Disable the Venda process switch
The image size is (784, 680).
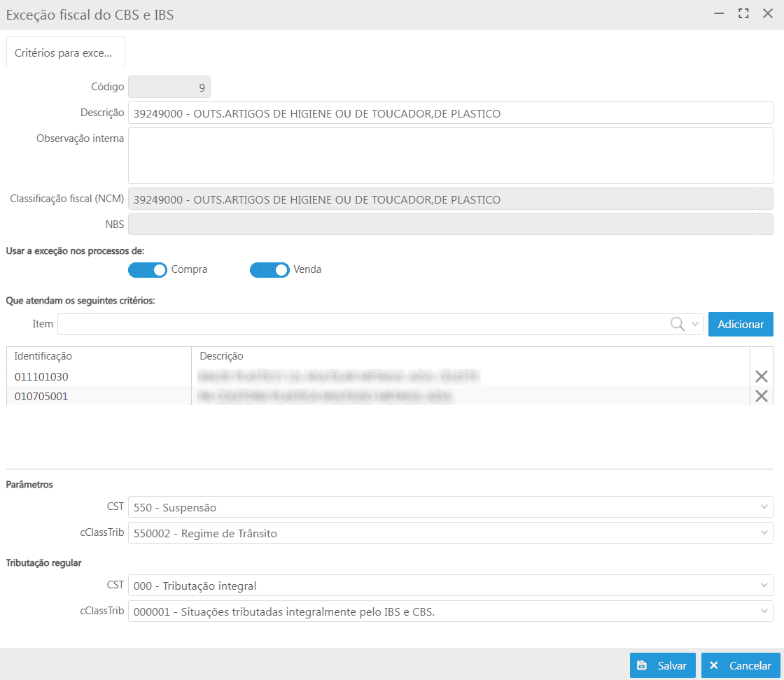(x=269, y=269)
